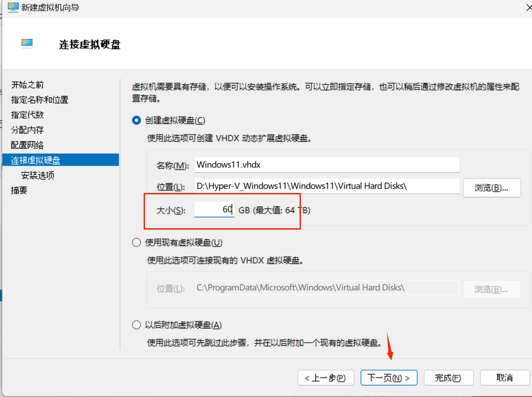
Task: Click the 位置 field with D:\Hyper-V_Windows11 path
Action: tap(327, 186)
